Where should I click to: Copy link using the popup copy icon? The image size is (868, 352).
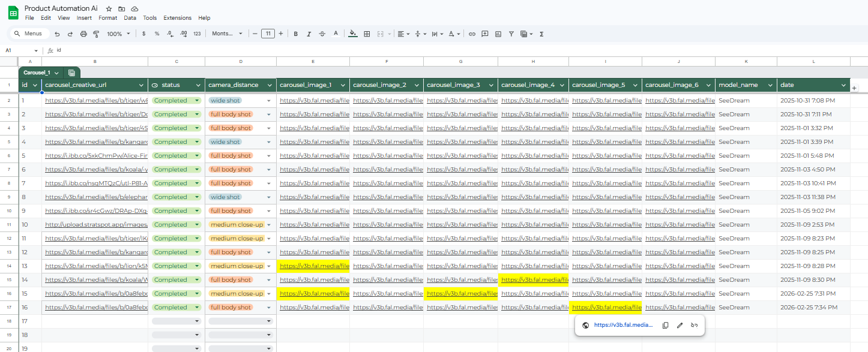tap(665, 325)
